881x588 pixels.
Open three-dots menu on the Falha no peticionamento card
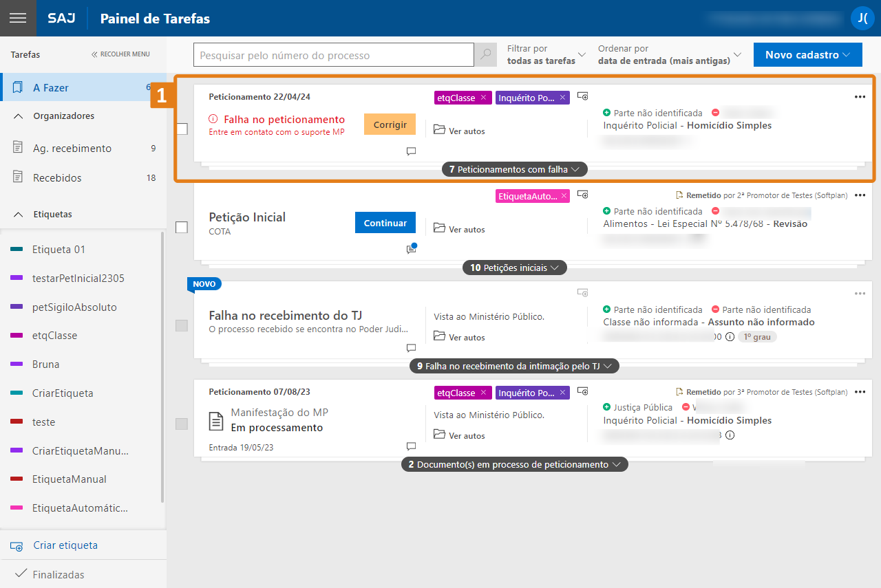pos(860,97)
